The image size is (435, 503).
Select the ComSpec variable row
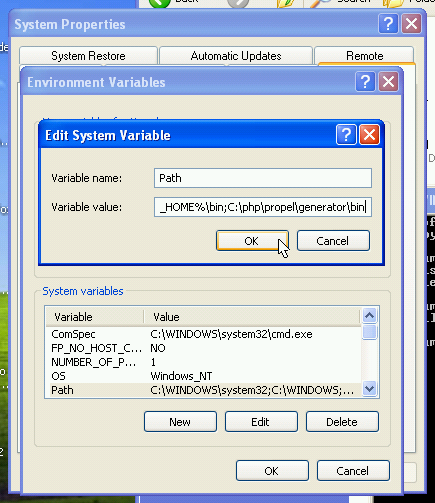tap(203, 334)
